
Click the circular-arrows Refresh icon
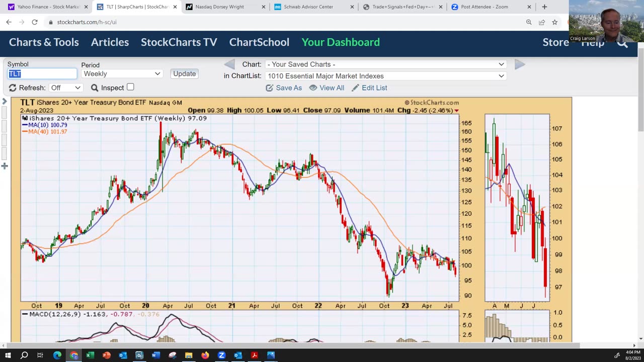(x=13, y=88)
